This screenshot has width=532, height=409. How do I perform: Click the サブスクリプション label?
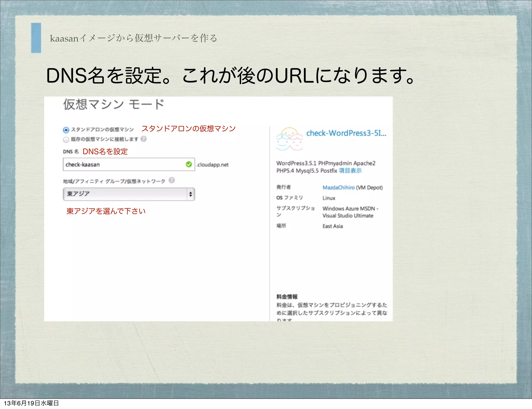pyautogui.click(x=295, y=212)
